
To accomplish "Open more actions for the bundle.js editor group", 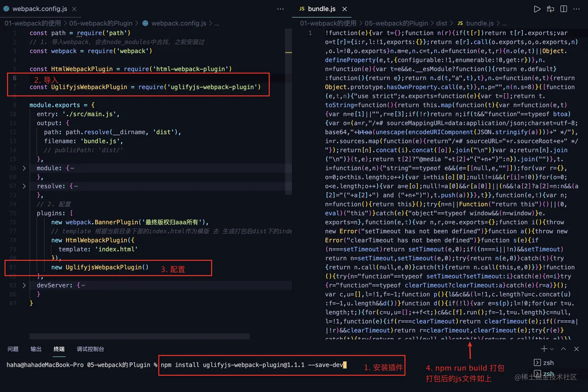I will click(x=577, y=9).
